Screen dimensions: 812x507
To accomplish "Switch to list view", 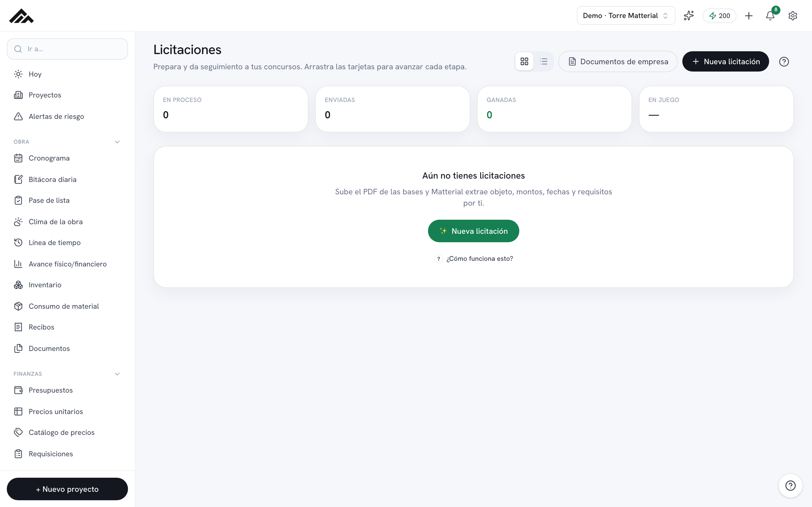I will pyautogui.click(x=544, y=61).
